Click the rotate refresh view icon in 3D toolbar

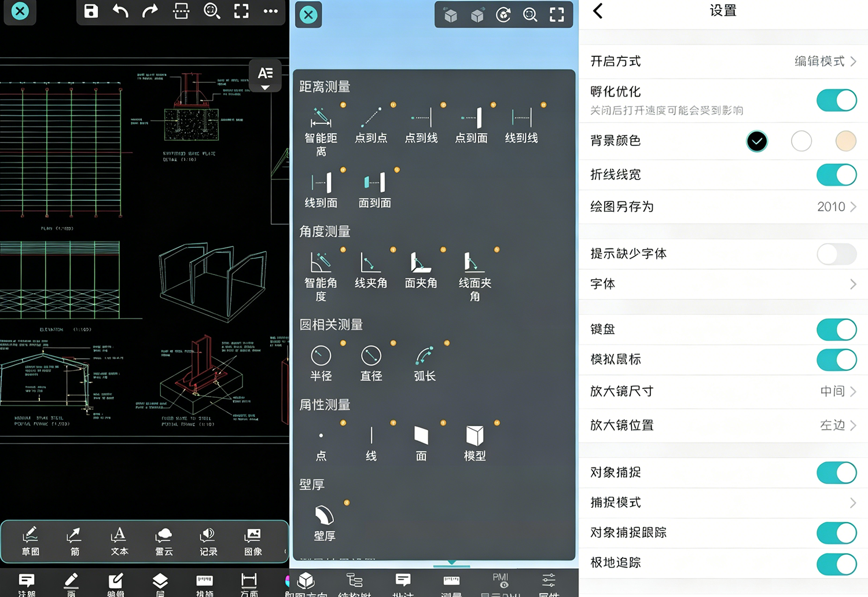click(503, 14)
